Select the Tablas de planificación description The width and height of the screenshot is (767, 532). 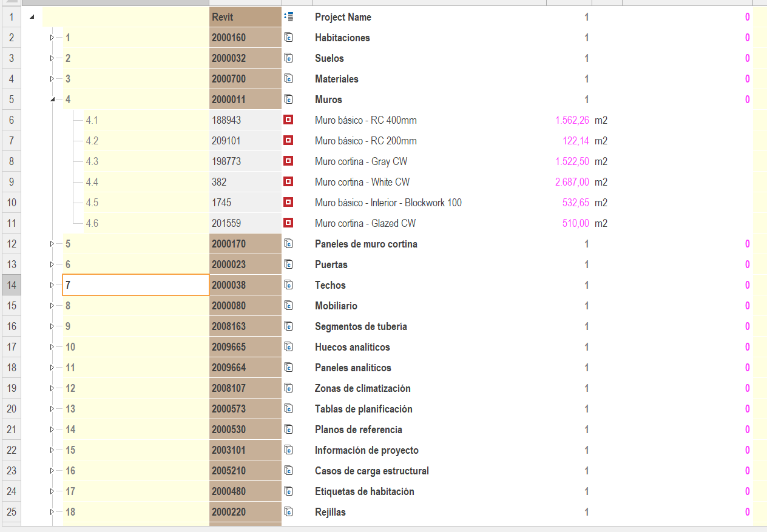pos(363,409)
